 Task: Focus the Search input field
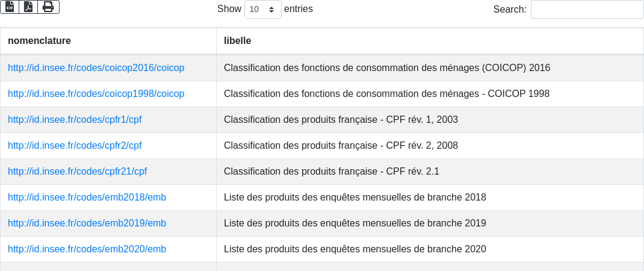click(587, 9)
